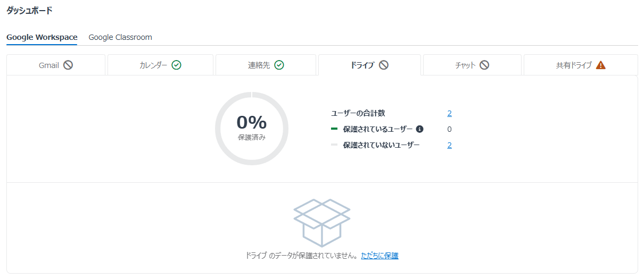Click the info icon beside 保護されているユーザー
The height and width of the screenshot is (279, 644).
(x=420, y=129)
